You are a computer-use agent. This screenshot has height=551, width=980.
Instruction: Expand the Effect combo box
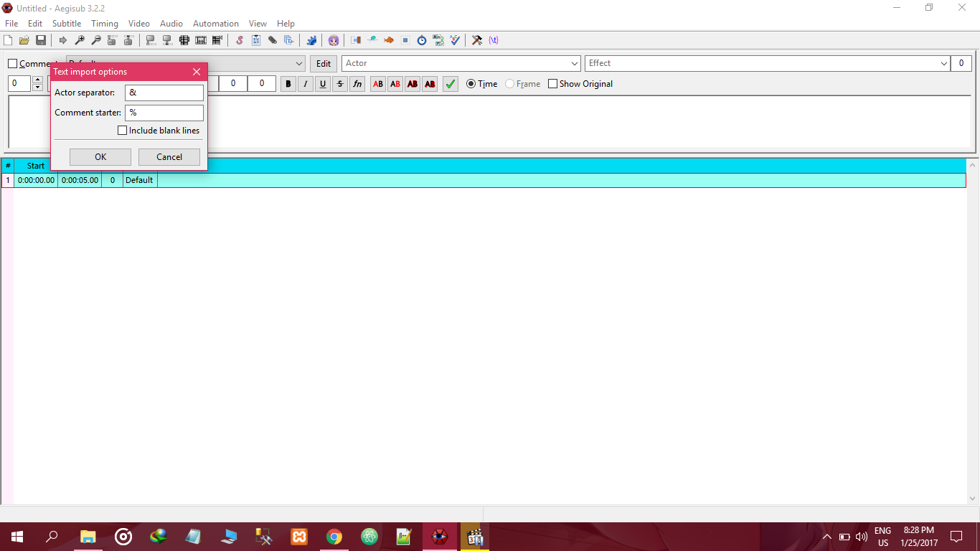click(943, 63)
